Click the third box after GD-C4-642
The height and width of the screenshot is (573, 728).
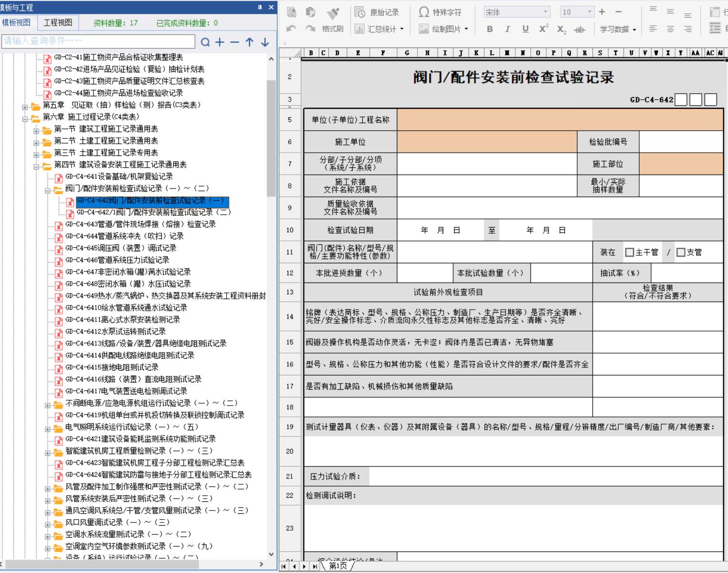pos(711,99)
